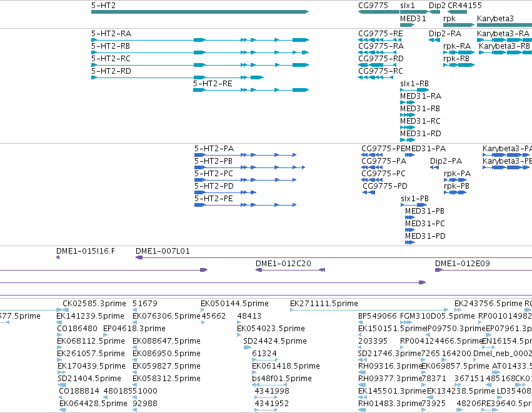
Task: Select protein MED31-PB
Action: [x=410, y=217]
